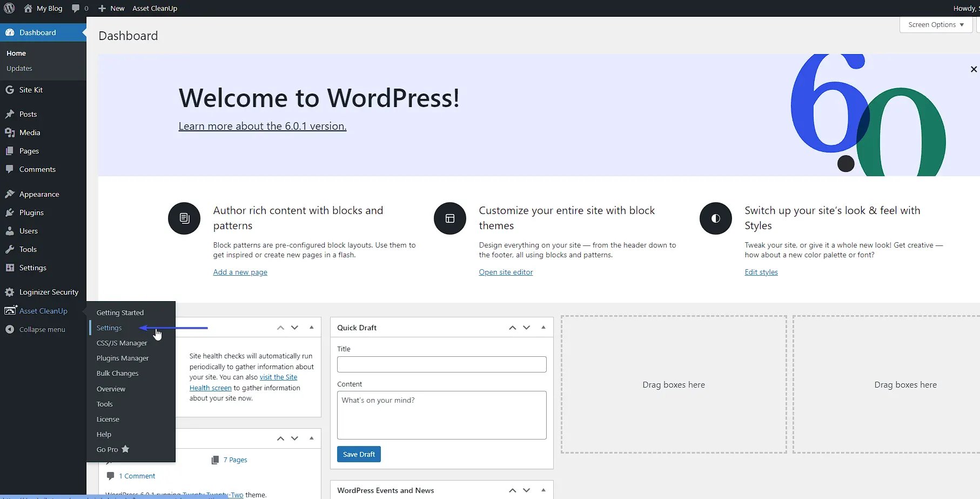Collapse WordPress Events and News panel
The image size is (980, 499).
pos(543,490)
